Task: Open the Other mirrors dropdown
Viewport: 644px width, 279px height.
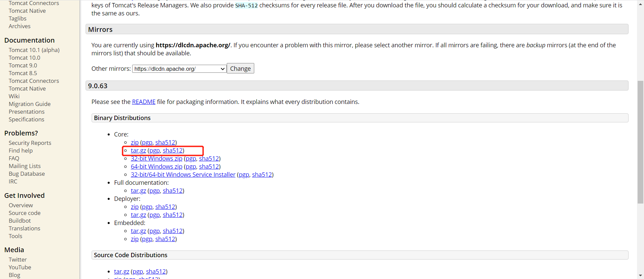Action: point(179,69)
